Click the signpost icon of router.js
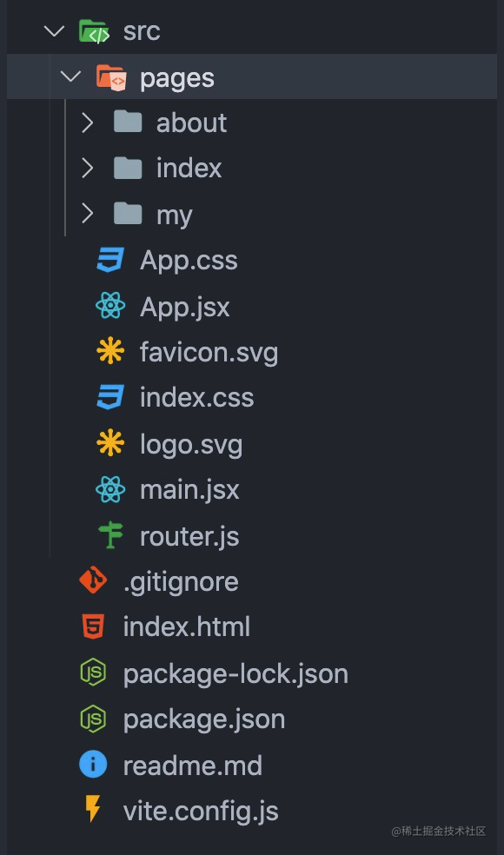Screen dimensions: 504x855 click(110, 535)
